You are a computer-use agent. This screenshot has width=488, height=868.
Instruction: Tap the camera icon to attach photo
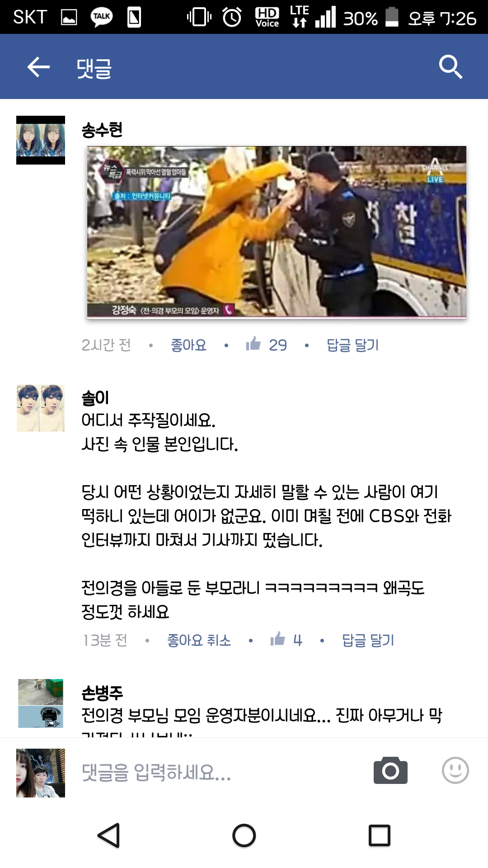[390, 770]
